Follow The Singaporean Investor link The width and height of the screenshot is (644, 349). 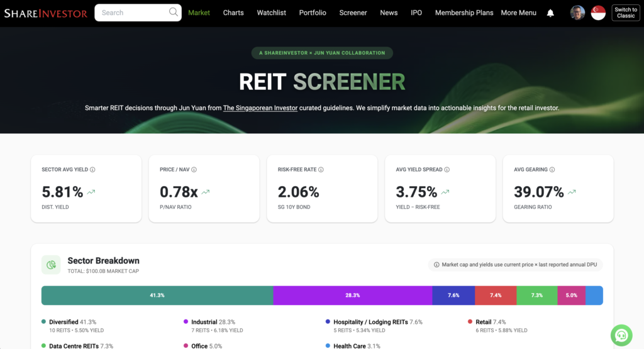[x=260, y=108]
